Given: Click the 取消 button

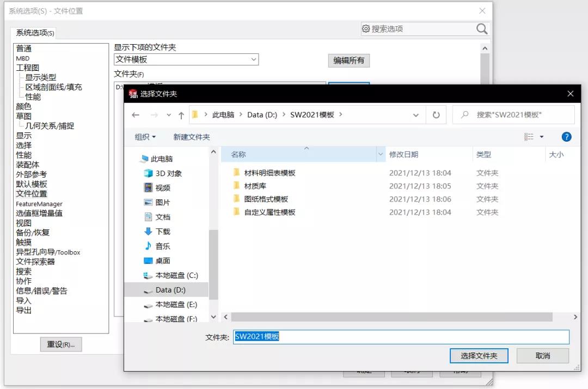Looking at the screenshot, I should (x=542, y=356).
